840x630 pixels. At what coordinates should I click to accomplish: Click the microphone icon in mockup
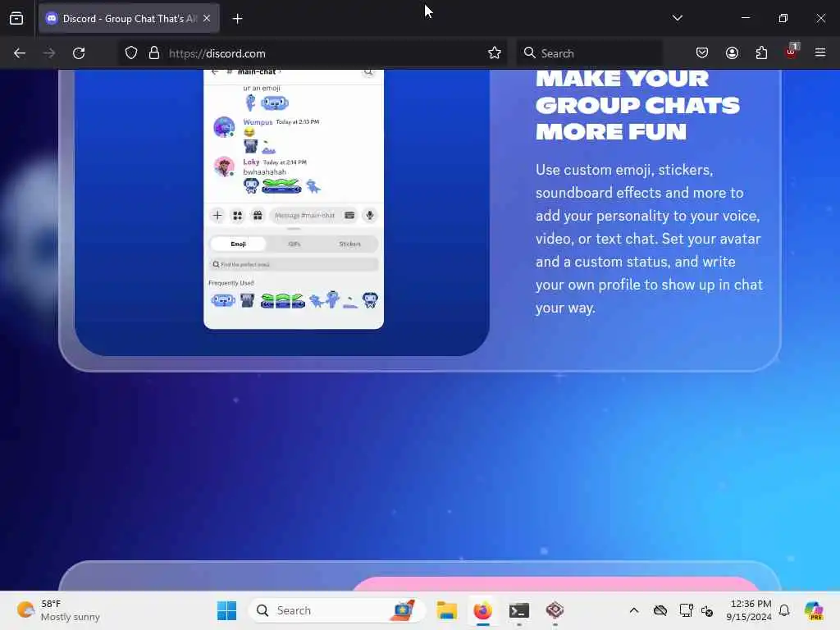370,216
